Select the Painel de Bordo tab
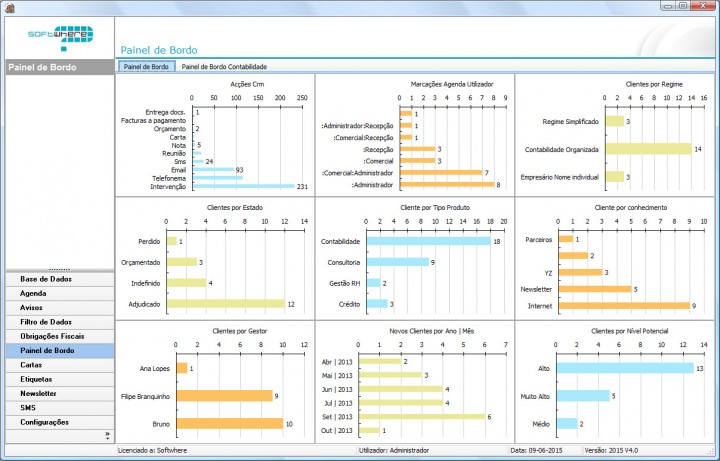 pyautogui.click(x=146, y=67)
